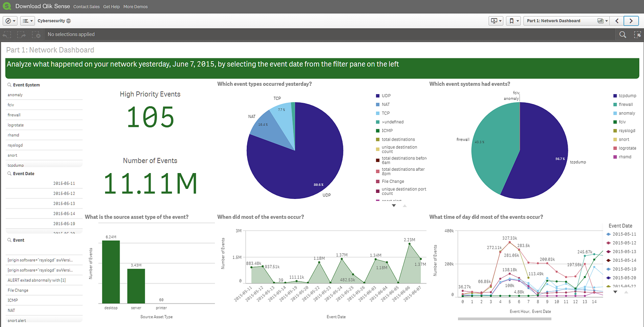Go to the next sheet
This screenshot has height=327, width=644.
(x=631, y=21)
